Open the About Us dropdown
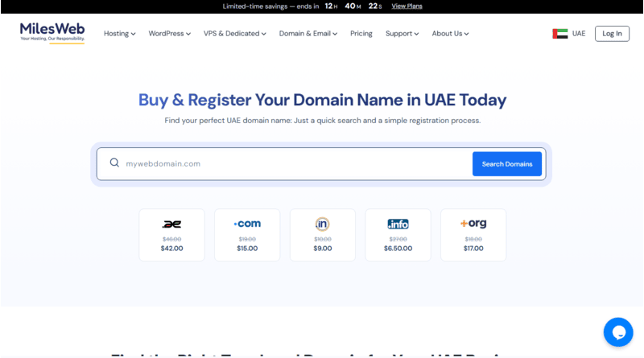Screen dimensions: 644x358 click(450, 34)
